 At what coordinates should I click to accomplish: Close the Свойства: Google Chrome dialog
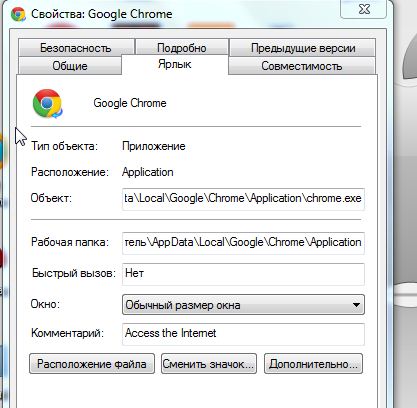[x=364, y=9]
